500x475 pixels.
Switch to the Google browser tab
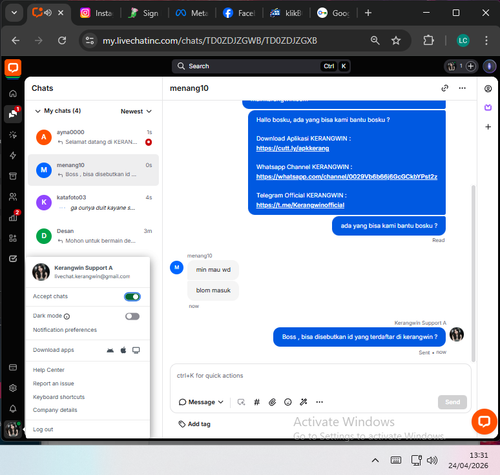(x=333, y=13)
